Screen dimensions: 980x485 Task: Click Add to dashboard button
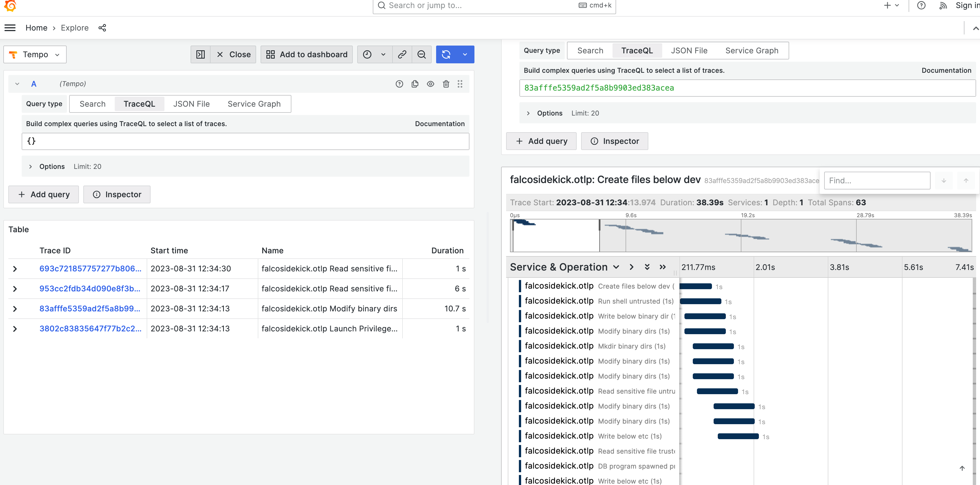point(307,54)
